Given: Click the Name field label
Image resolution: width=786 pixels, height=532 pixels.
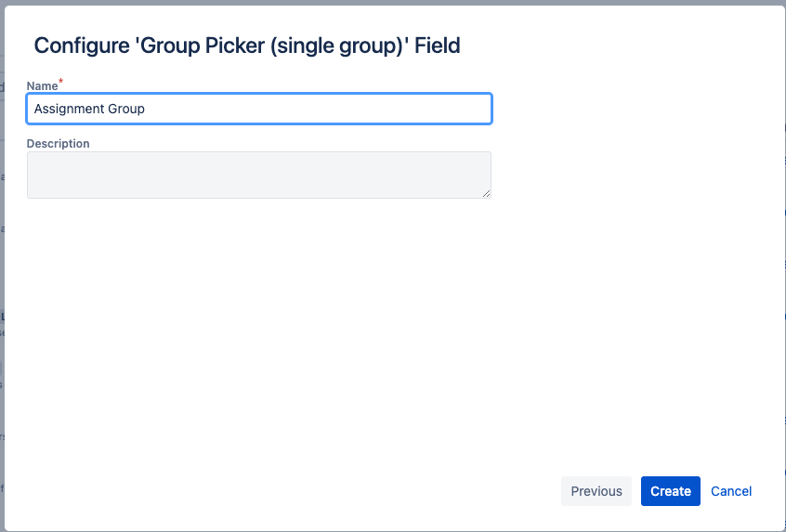Looking at the screenshot, I should point(42,86).
